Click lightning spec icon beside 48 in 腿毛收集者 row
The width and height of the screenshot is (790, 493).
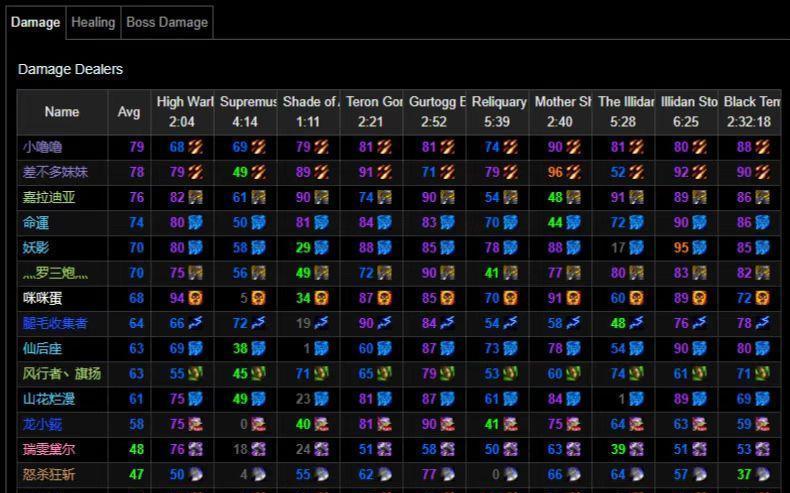[636, 323]
